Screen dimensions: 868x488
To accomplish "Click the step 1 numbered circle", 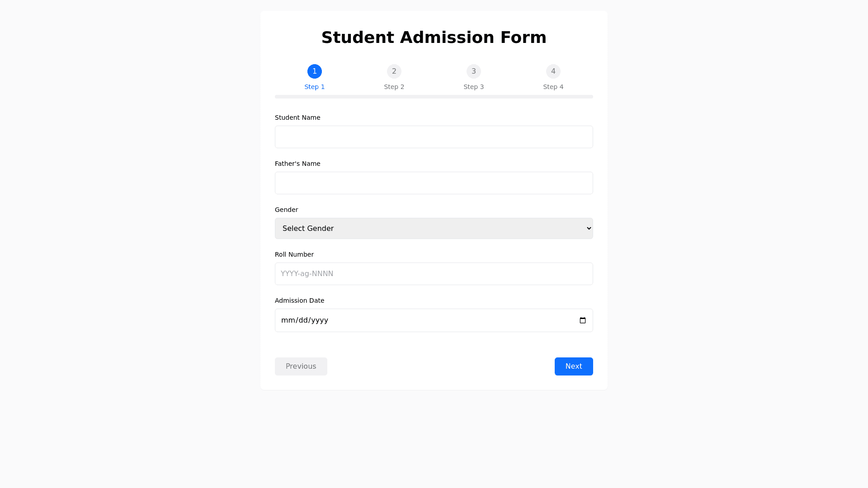I will coord(315,71).
